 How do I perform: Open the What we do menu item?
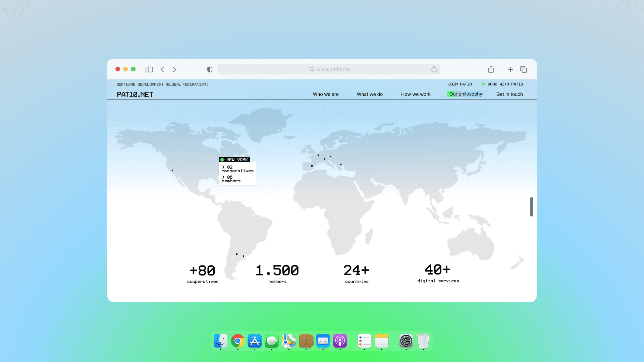pos(370,94)
